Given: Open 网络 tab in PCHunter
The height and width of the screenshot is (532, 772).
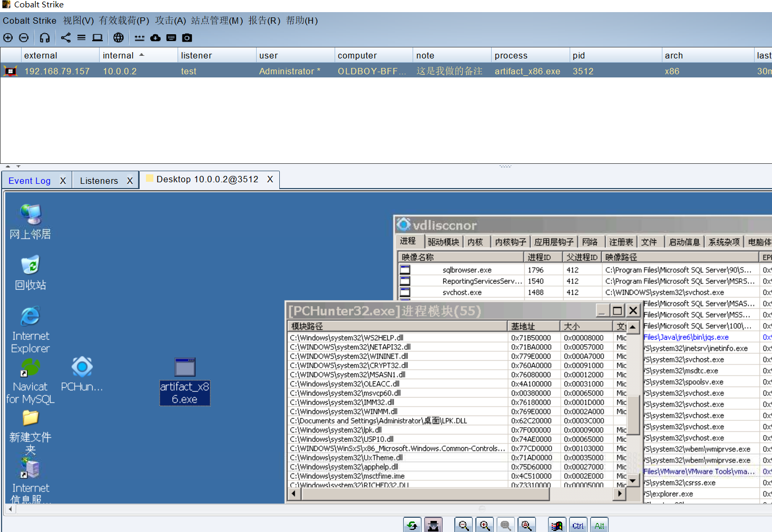Looking at the screenshot, I should click(x=590, y=242).
